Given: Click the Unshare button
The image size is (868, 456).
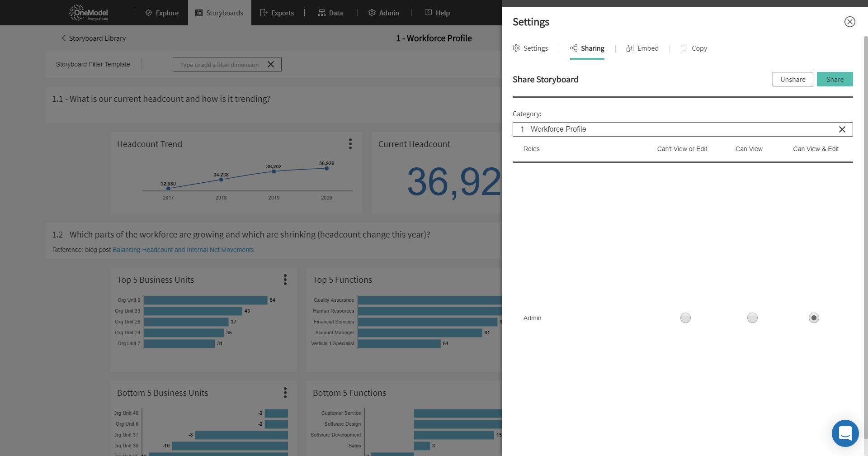Looking at the screenshot, I should tap(793, 79).
